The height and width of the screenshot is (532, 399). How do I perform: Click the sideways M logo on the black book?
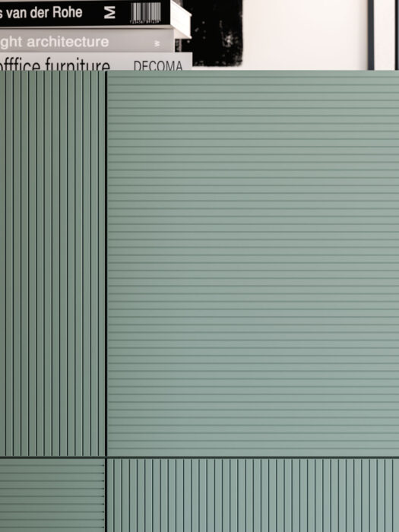(109, 13)
